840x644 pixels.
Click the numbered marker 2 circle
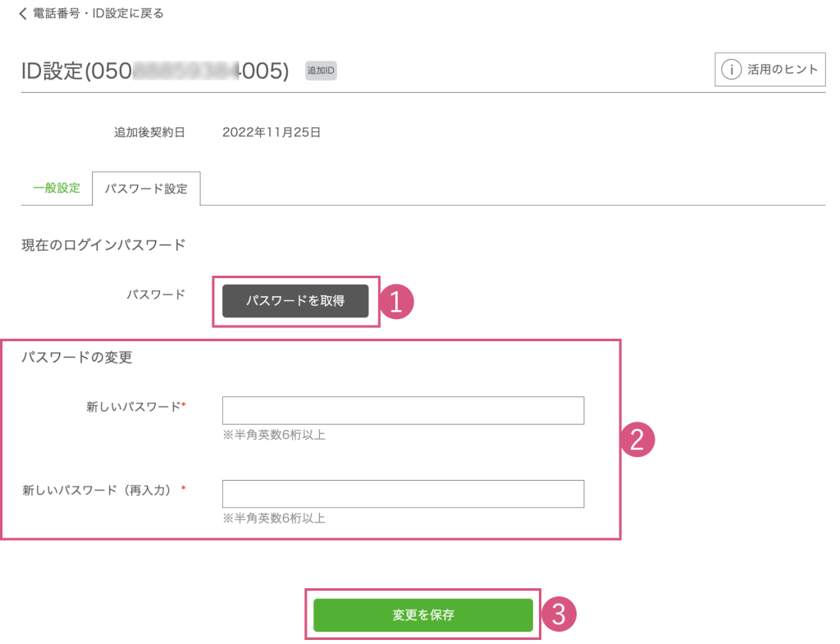[x=637, y=441]
